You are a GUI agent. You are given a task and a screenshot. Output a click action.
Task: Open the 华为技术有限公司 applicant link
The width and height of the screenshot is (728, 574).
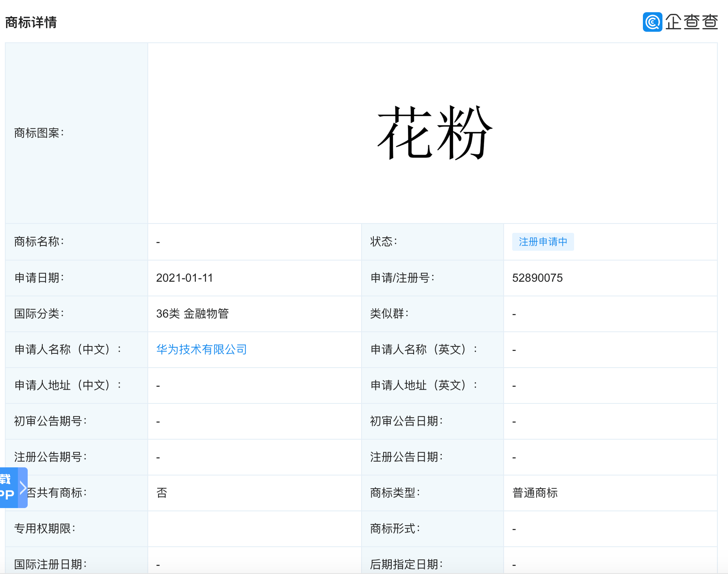click(x=202, y=349)
